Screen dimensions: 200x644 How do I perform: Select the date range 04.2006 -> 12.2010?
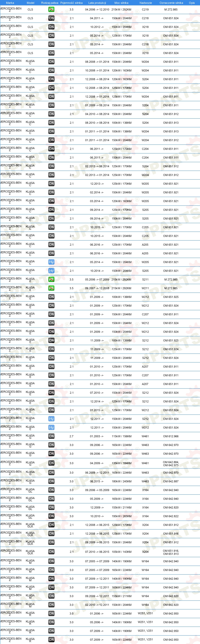point(97,9)
